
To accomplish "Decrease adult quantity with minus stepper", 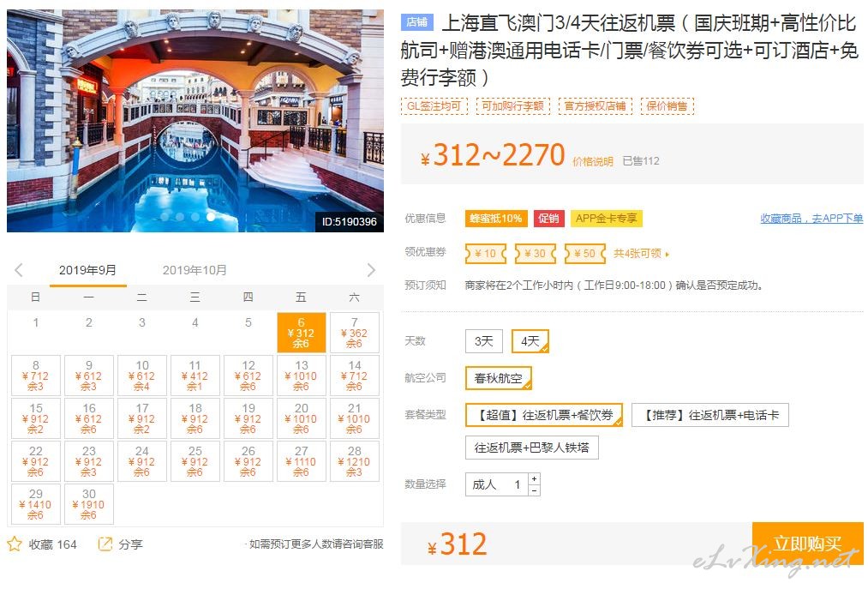I will [534, 490].
